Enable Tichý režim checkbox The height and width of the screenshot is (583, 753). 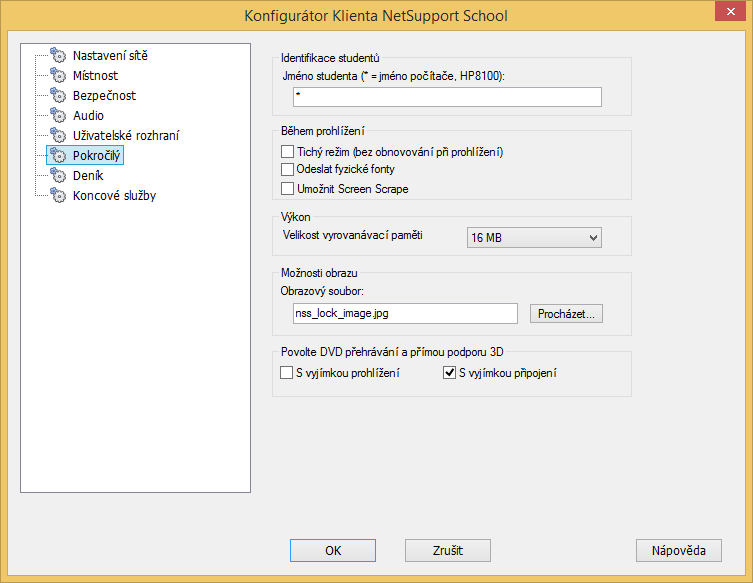(287, 152)
